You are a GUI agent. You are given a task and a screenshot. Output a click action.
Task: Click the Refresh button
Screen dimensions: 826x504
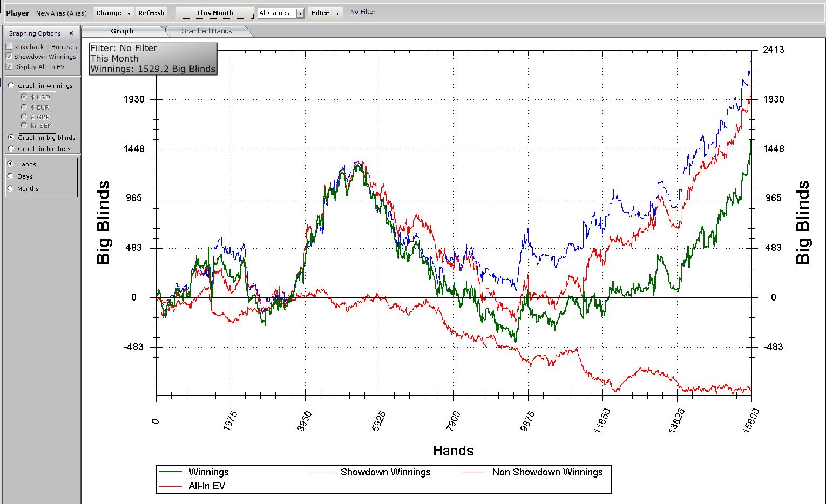(151, 13)
